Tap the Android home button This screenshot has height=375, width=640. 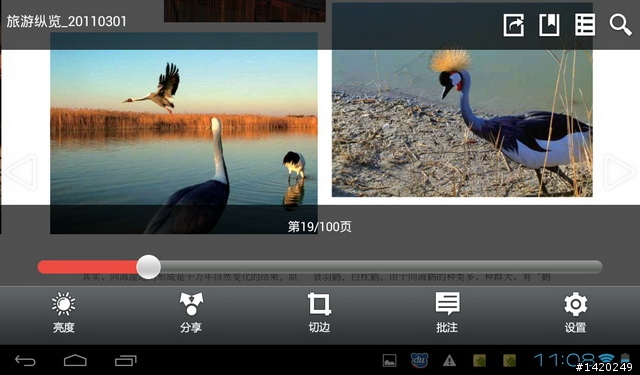(76, 361)
